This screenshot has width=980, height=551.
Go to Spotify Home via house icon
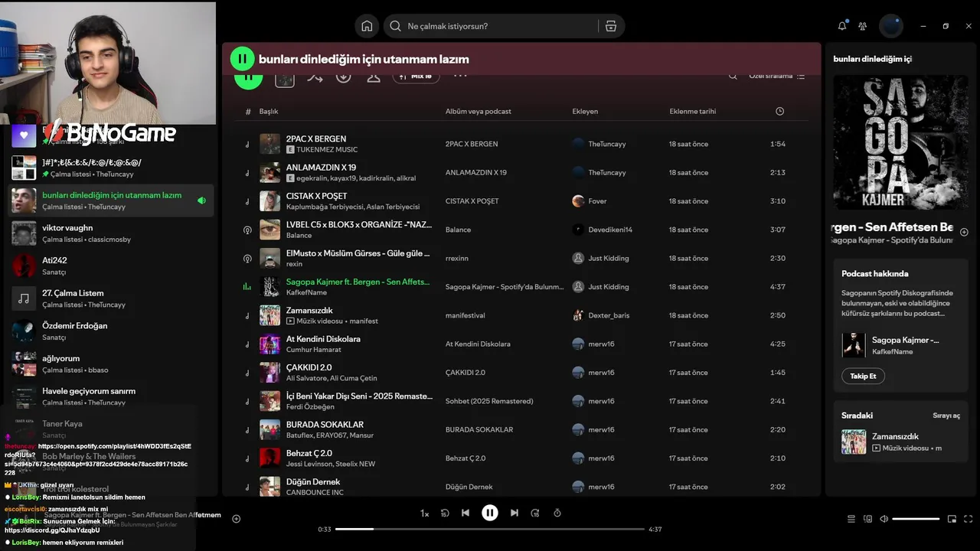[x=367, y=26]
